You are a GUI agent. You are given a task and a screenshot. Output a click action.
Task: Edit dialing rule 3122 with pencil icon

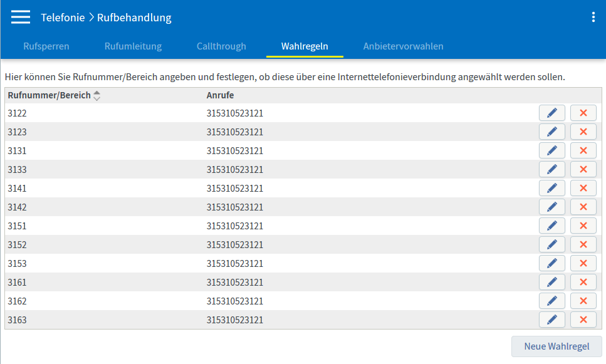551,113
